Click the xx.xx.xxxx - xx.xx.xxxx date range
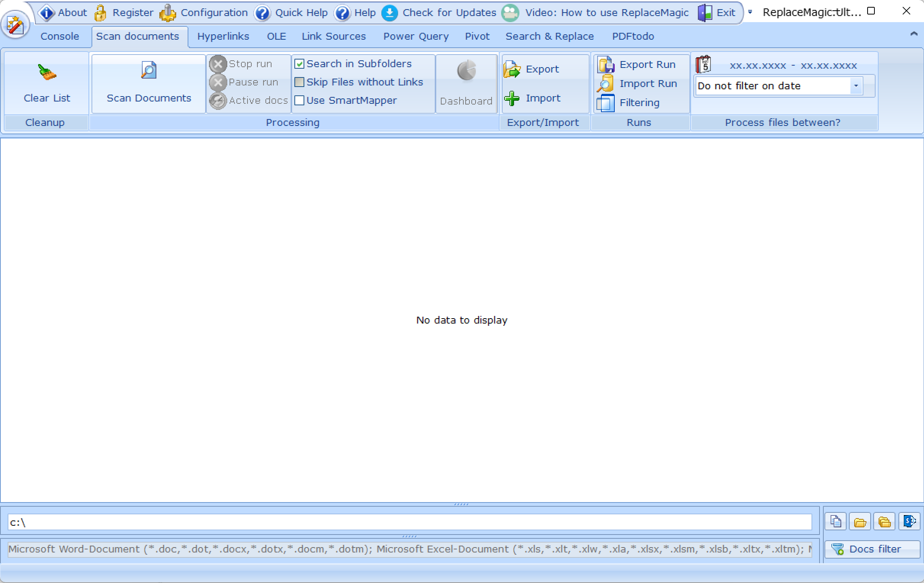924x583 pixels. [x=793, y=65]
